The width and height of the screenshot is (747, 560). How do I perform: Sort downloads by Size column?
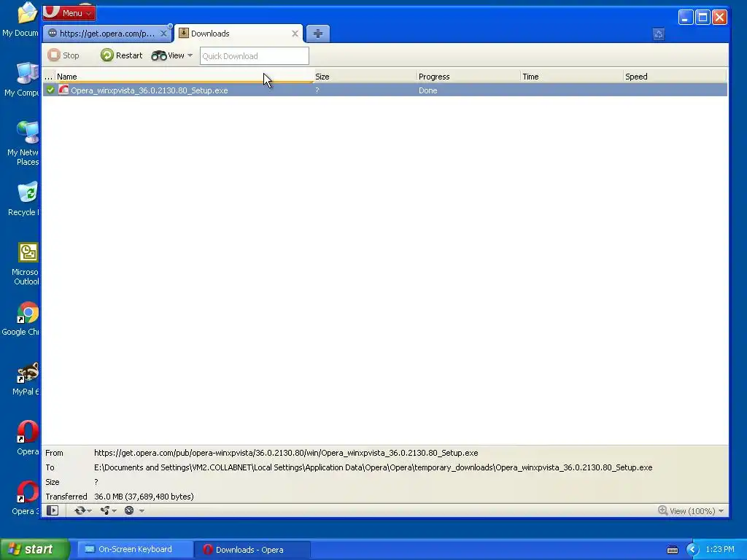point(365,76)
